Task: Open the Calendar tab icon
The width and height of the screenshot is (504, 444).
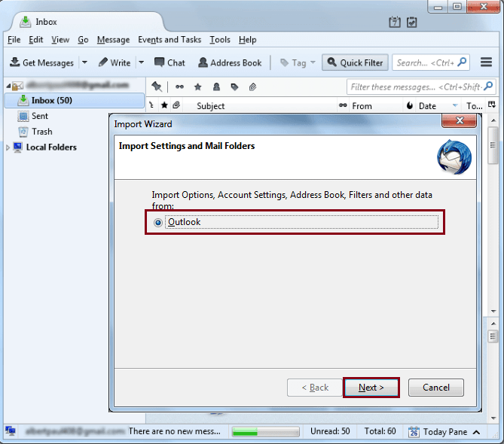Action: (395, 22)
